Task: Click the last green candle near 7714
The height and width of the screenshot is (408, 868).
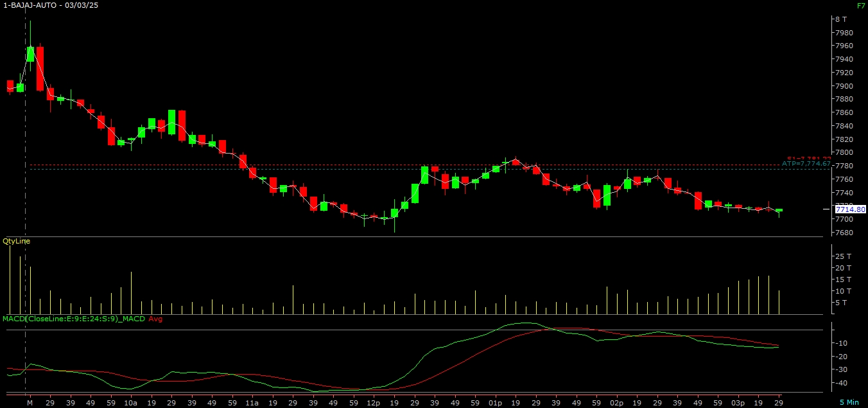Action: [779, 210]
